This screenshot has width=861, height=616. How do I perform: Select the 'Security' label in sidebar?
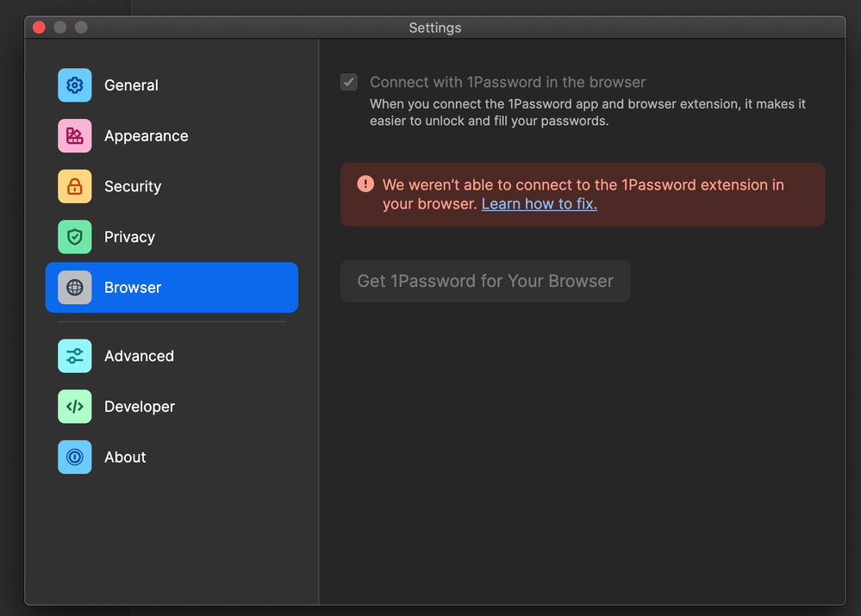pos(133,186)
